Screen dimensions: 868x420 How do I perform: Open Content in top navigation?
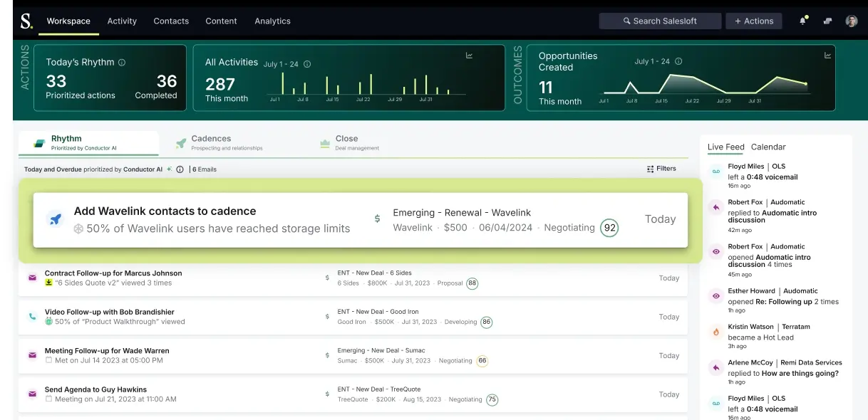221,21
